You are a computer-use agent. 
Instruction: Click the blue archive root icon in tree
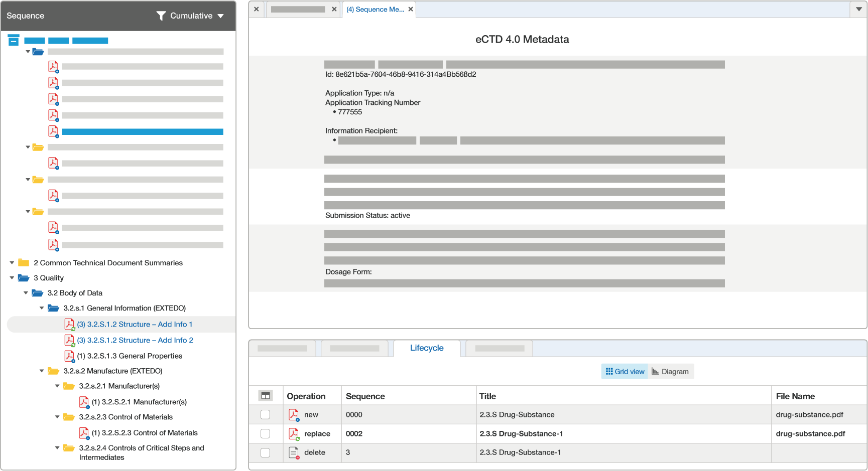(14, 40)
